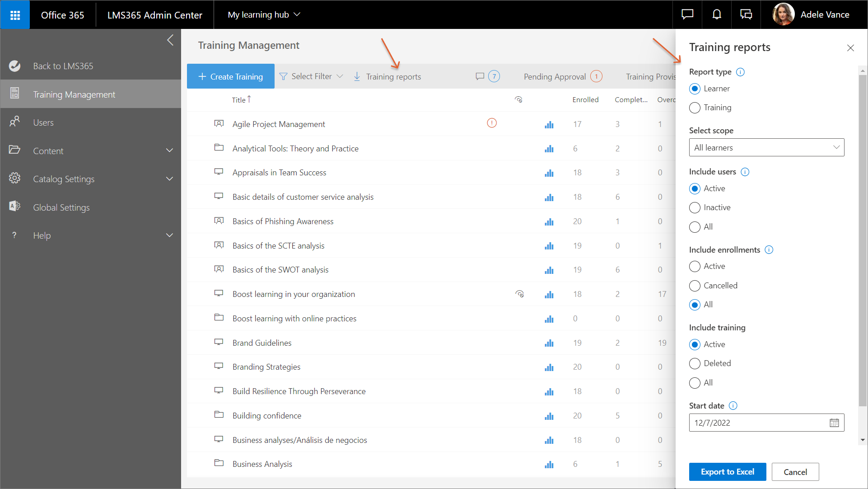This screenshot has height=489, width=868.
Task: Click the Report type info icon
Action: (740, 72)
